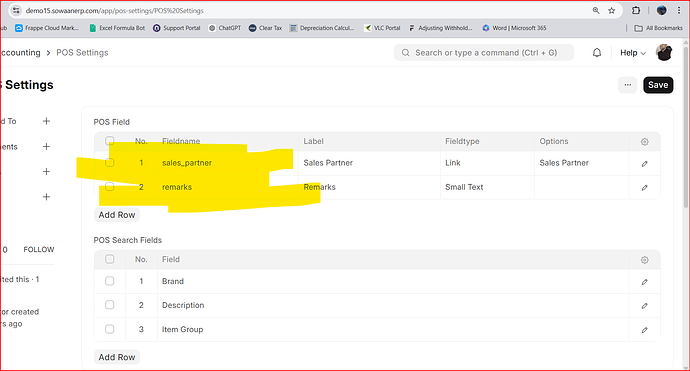Open the three-dot menu beside Save
The width and height of the screenshot is (690, 371).
pyautogui.click(x=628, y=85)
